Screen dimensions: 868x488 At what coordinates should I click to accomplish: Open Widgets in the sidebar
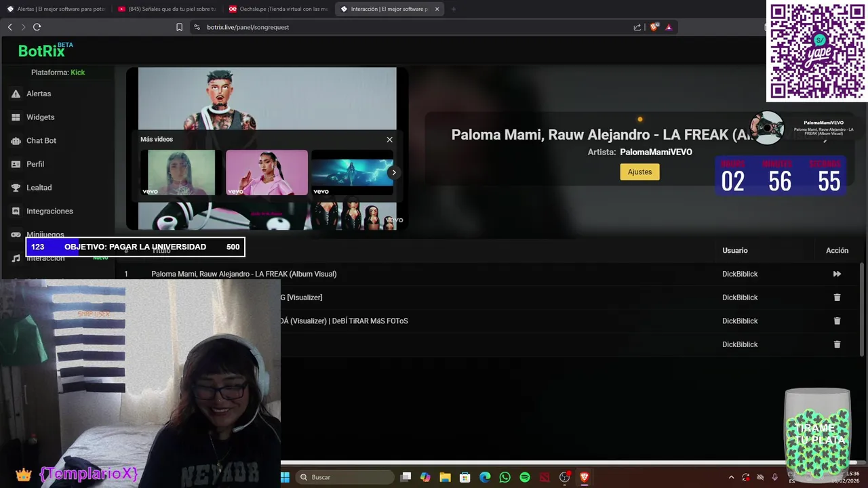pos(40,117)
